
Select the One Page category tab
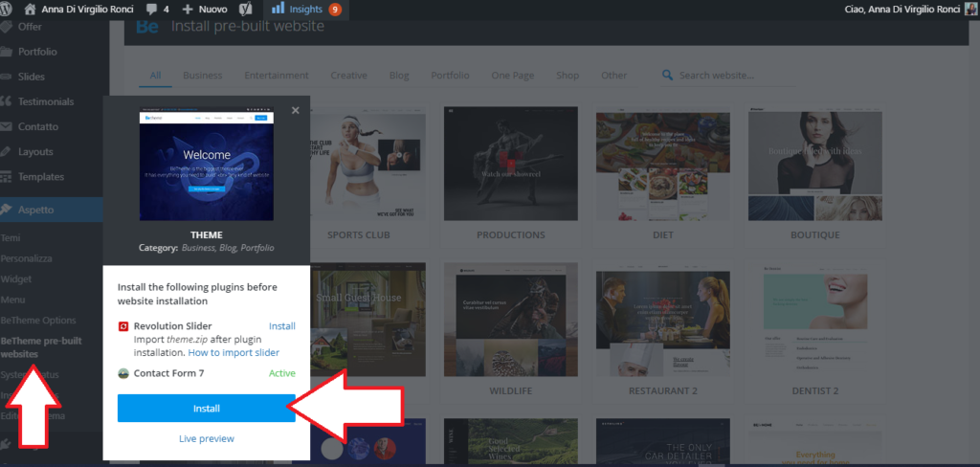(513, 75)
